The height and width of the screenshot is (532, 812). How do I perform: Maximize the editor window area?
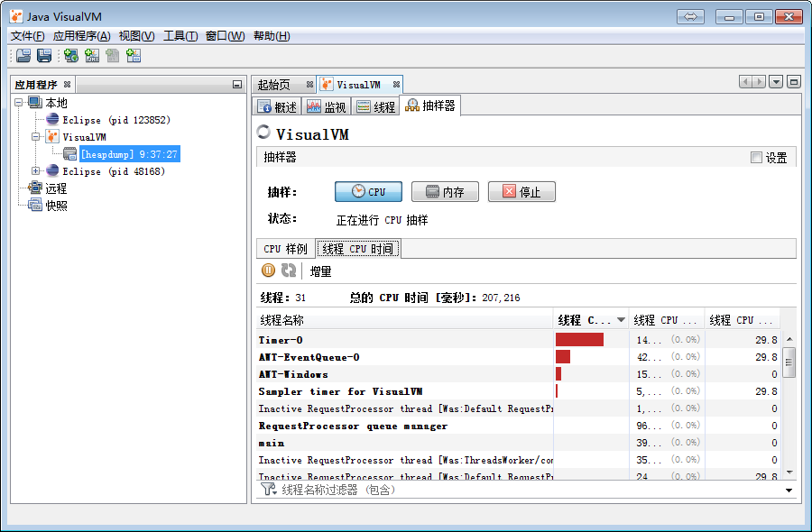pos(793,82)
